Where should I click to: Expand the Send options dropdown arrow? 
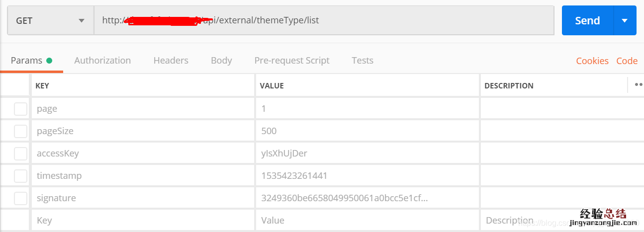pos(625,21)
